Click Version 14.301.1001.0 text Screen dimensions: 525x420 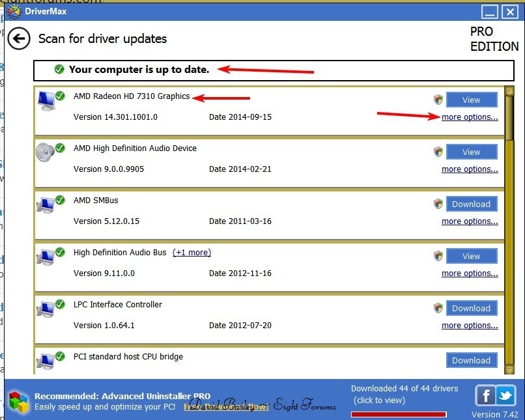(115, 117)
